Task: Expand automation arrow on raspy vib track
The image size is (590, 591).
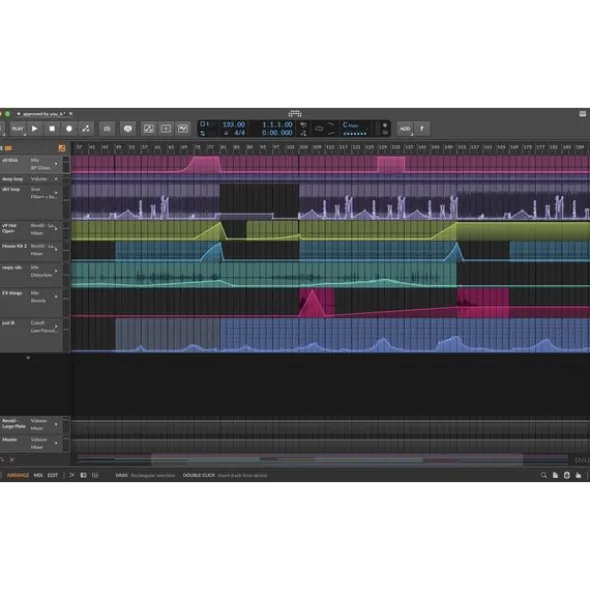Action: (x=56, y=271)
